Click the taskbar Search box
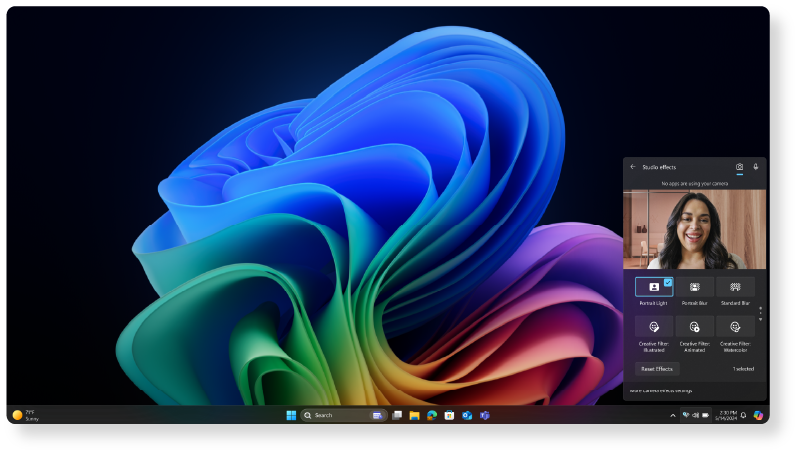Viewport: 800px width, 455px height. pos(333,415)
